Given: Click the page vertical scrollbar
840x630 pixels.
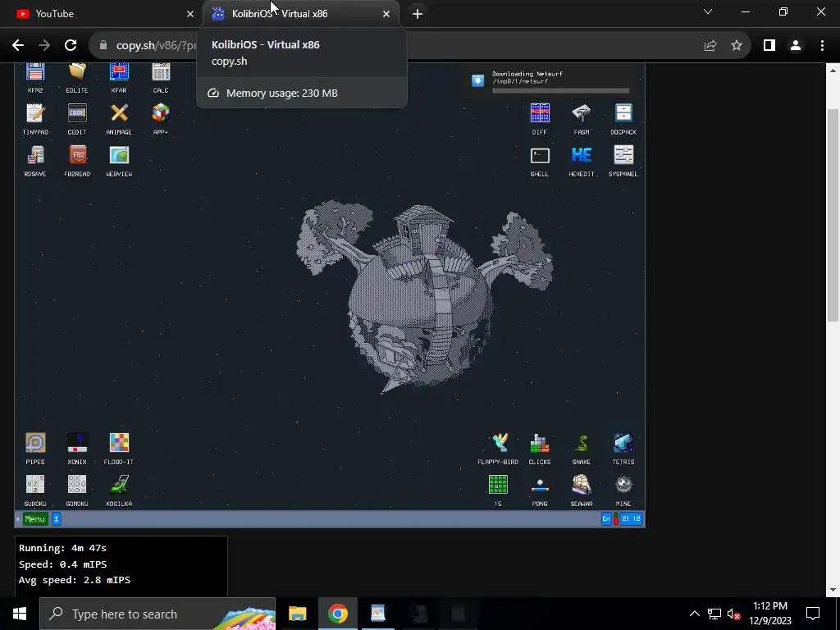Looking at the screenshot, I should click(x=833, y=215).
